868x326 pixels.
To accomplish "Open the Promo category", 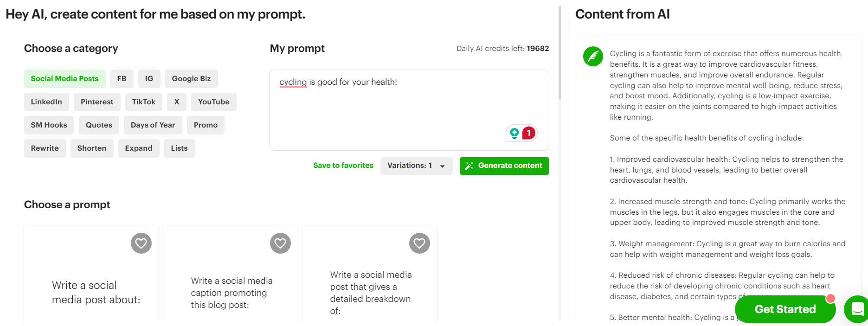I will [206, 125].
